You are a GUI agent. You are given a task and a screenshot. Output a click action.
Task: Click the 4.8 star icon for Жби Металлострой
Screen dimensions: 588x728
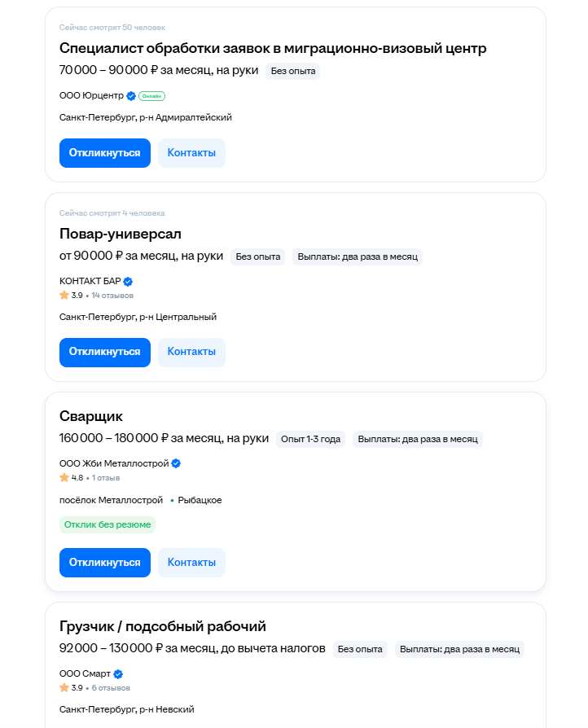(64, 477)
